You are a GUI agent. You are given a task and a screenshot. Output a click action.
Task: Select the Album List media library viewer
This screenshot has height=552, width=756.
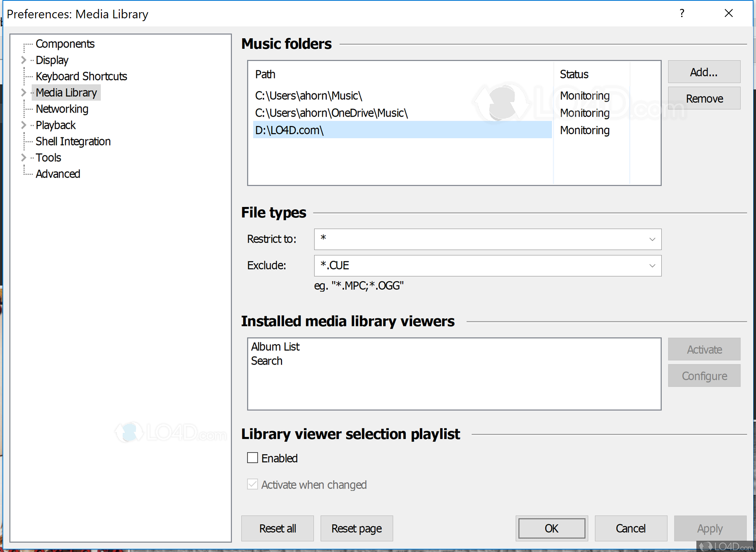[275, 346]
